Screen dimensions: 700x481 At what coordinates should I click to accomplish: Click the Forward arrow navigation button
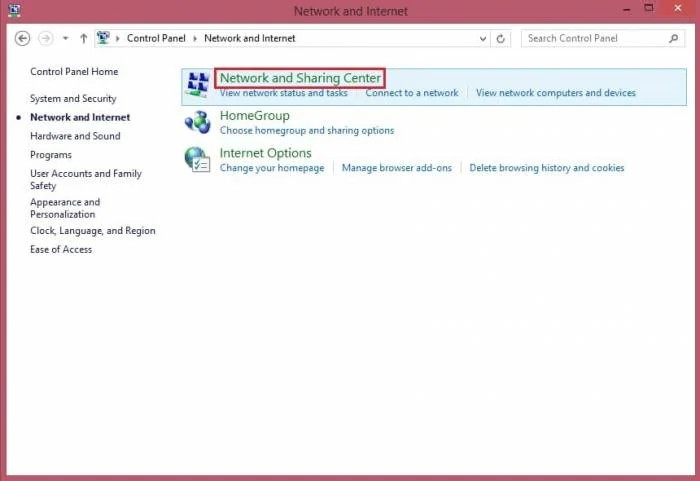[x=46, y=38]
